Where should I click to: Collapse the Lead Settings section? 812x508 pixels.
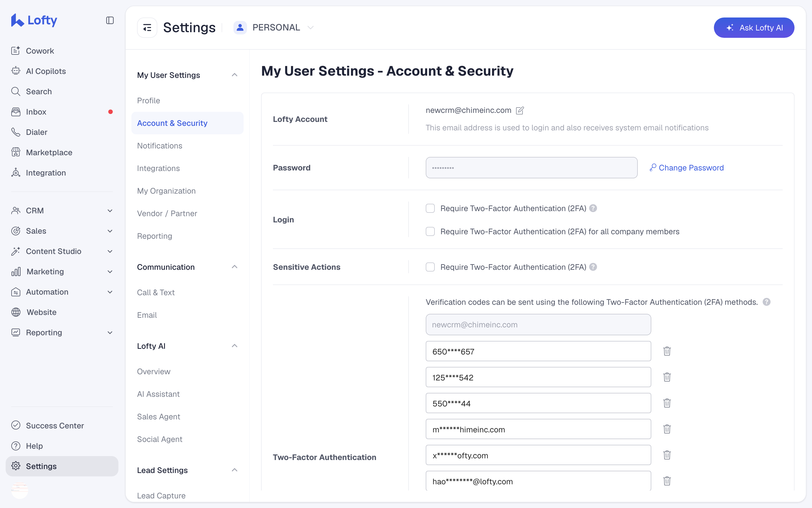pyautogui.click(x=235, y=470)
